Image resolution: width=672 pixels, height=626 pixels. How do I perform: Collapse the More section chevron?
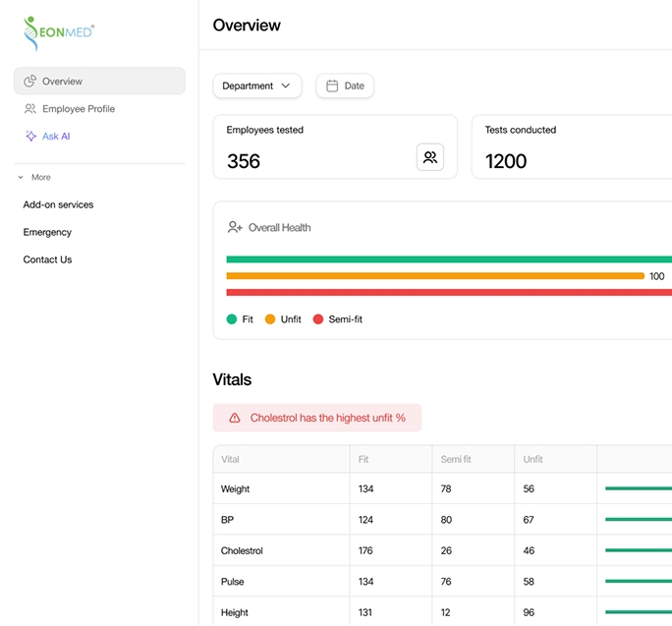pos(21,178)
